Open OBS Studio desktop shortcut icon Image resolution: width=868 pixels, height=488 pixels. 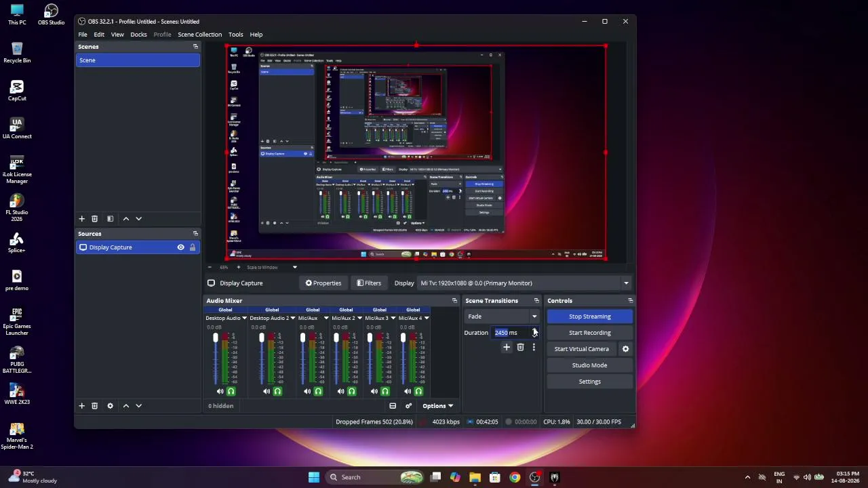click(51, 14)
